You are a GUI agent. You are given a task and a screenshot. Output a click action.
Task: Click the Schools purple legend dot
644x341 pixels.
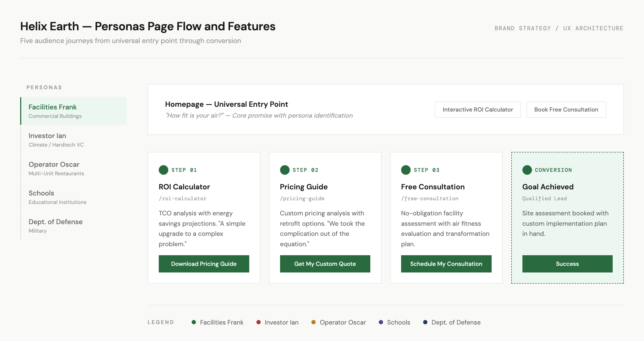tap(381, 322)
